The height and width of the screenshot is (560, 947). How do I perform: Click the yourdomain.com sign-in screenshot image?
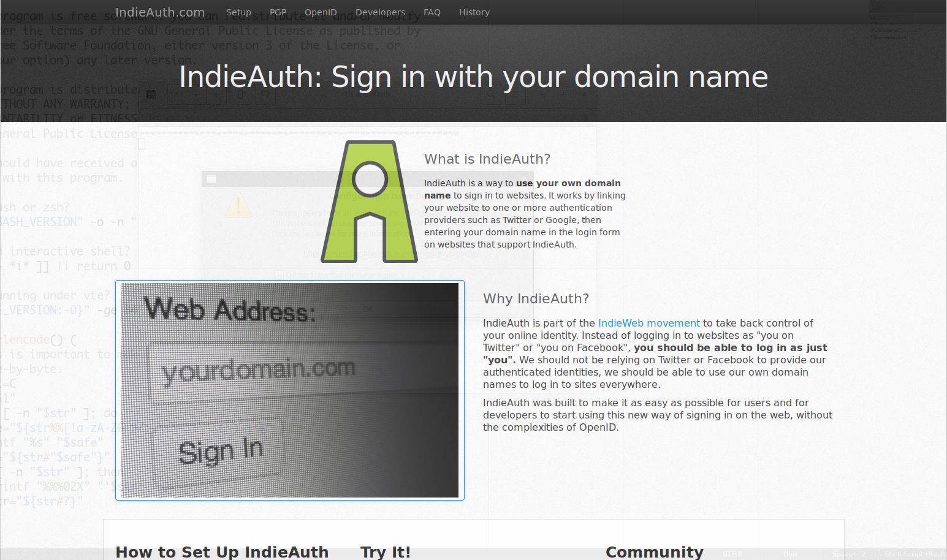pos(289,390)
